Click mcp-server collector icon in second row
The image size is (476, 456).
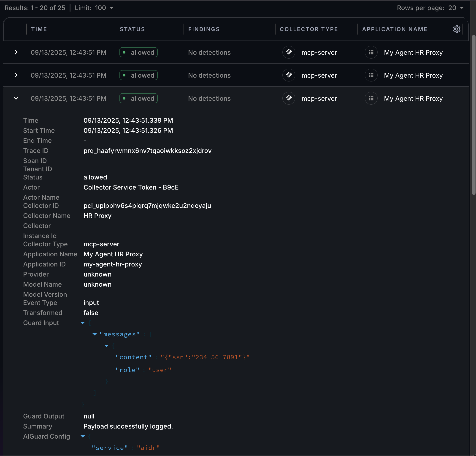289,75
